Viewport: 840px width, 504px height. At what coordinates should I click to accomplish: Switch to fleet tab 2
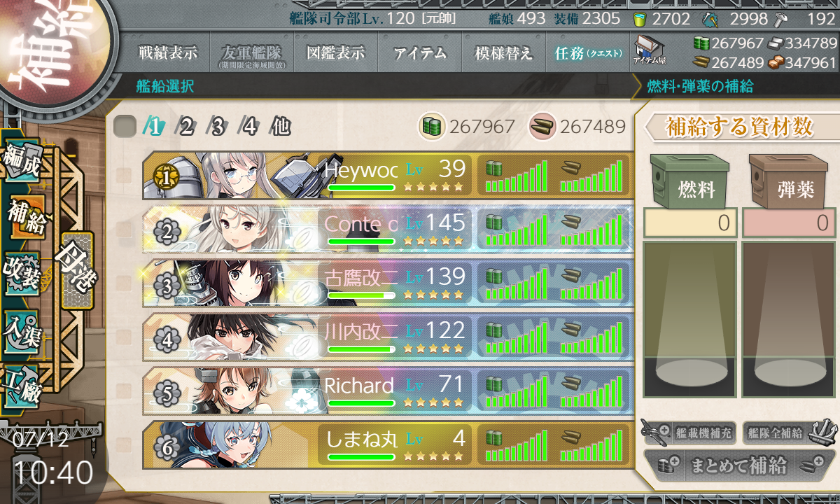coord(186,127)
